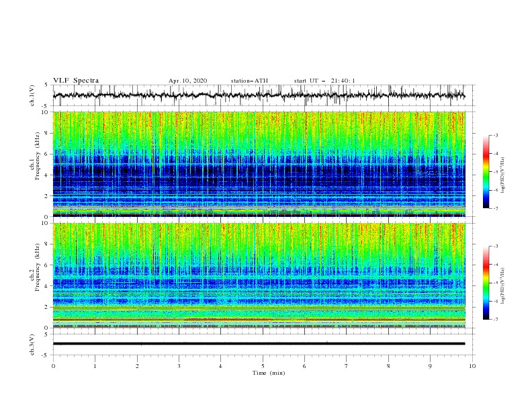The height and width of the screenshot is (411, 532).
Task: Click the 'station=ATH' header label
Action: 249,81
